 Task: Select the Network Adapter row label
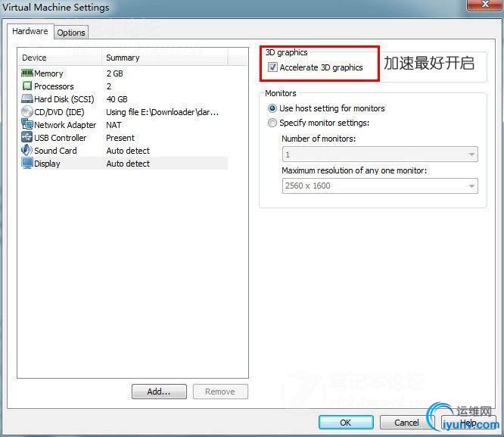pyautogui.click(x=65, y=125)
